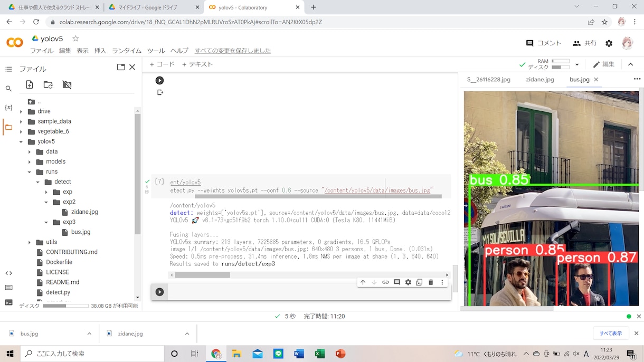Expand the models folder
Image resolution: width=644 pixels, height=362 pixels.
(x=30, y=162)
